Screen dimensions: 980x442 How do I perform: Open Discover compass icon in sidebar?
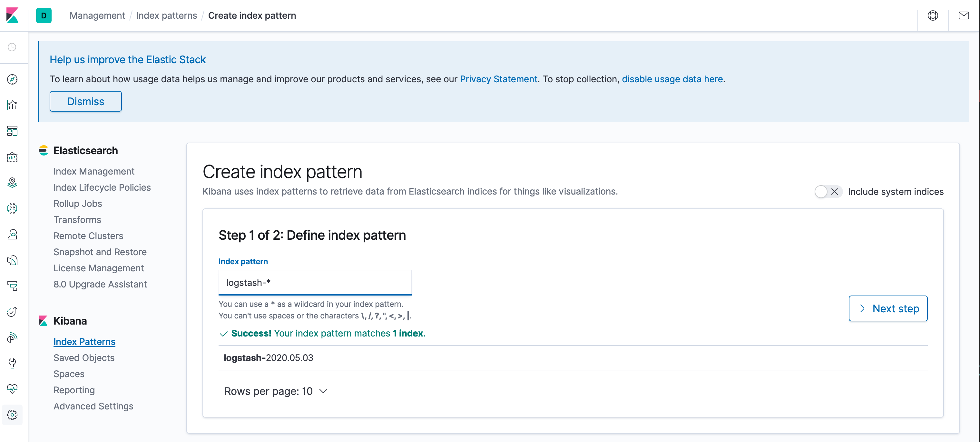[12, 79]
